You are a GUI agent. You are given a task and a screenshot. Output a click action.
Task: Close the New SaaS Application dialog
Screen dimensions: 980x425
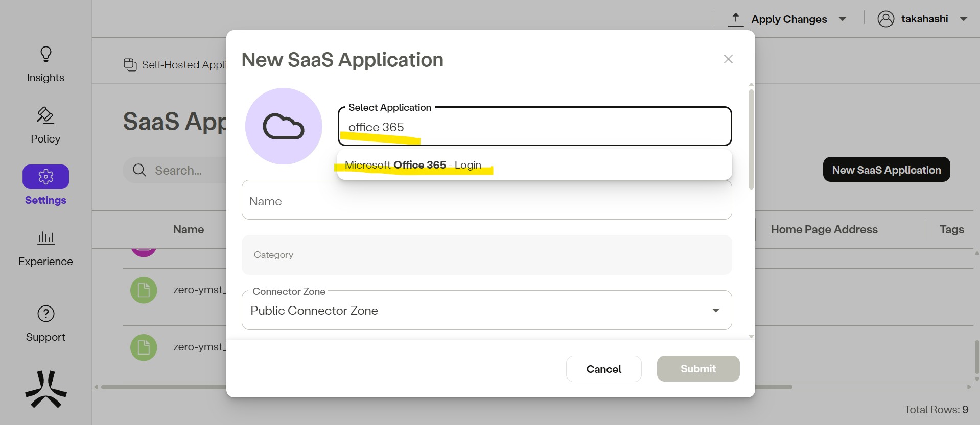pos(728,59)
